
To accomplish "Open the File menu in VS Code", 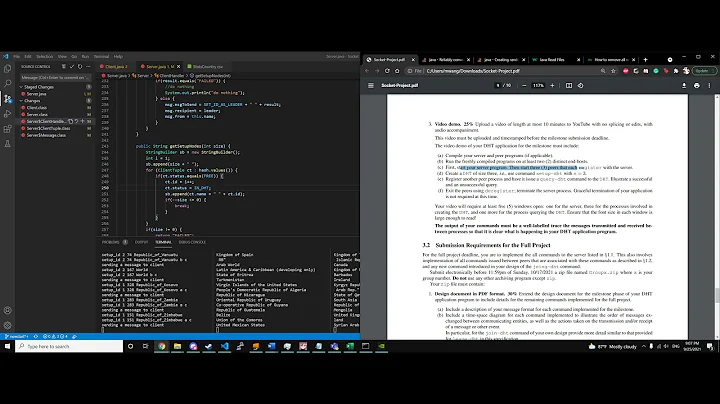I will click(x=17, y=56).
